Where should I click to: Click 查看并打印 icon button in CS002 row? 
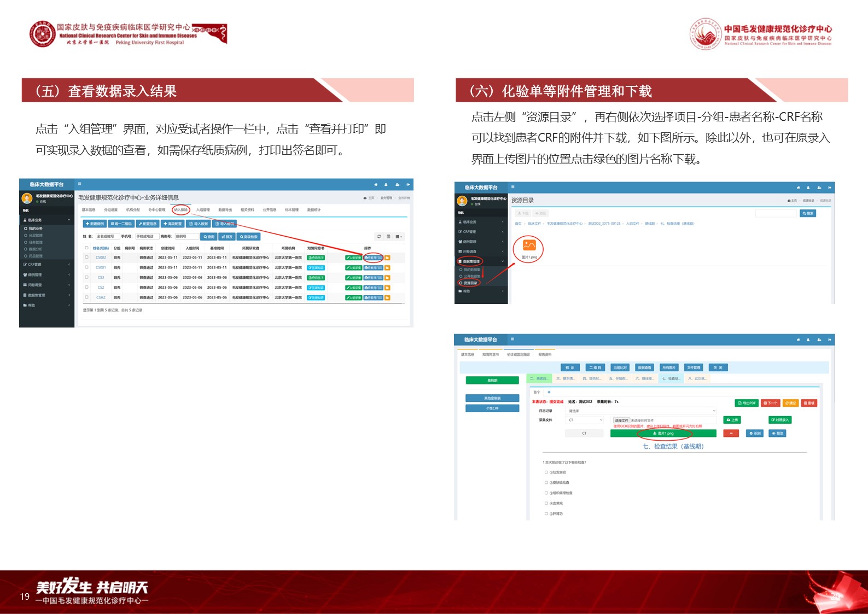pyautogui.click(x=374, y=258)
